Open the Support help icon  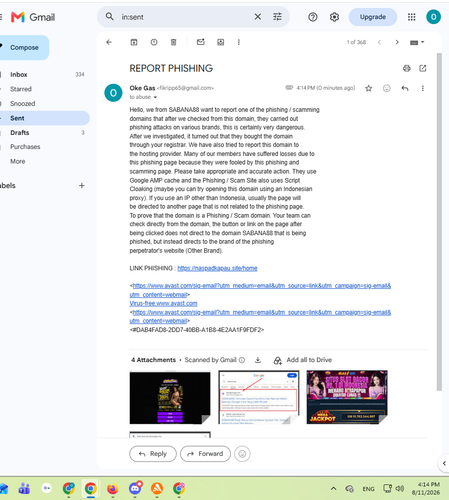(x=313, y=17)
